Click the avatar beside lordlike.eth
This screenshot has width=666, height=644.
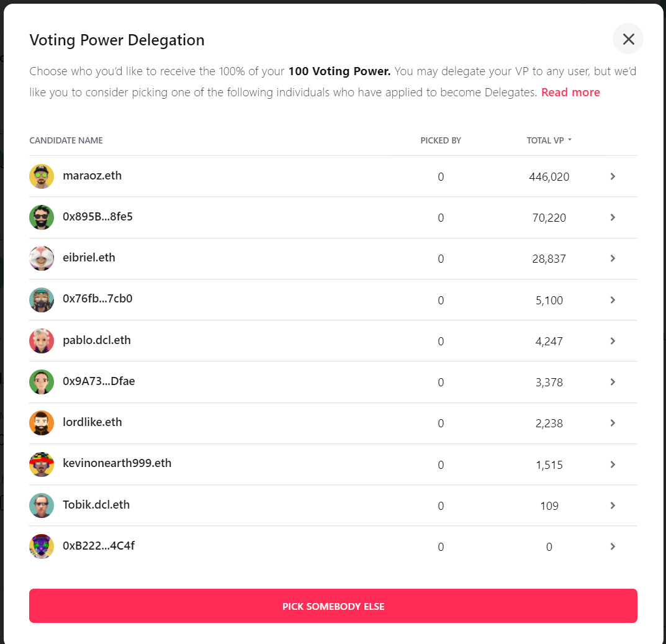click(41, 423)
